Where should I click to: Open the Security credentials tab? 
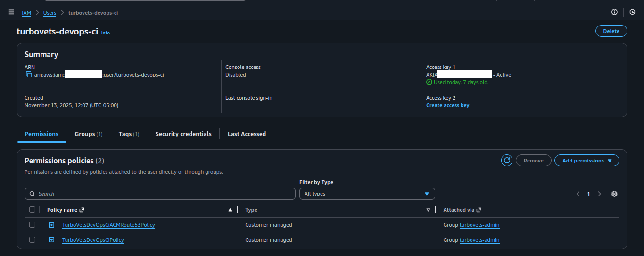tap(183, 134)
